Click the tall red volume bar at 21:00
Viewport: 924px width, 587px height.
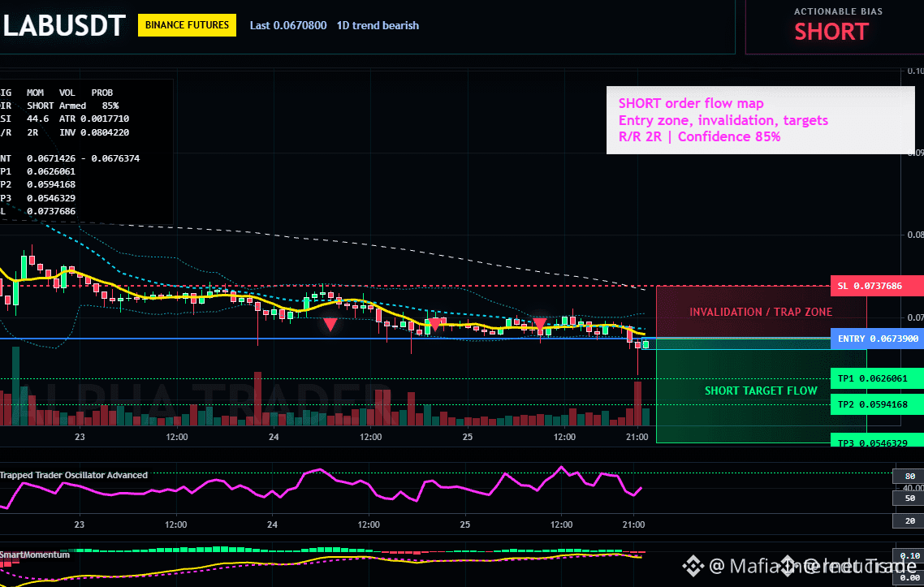pos(637,404)
